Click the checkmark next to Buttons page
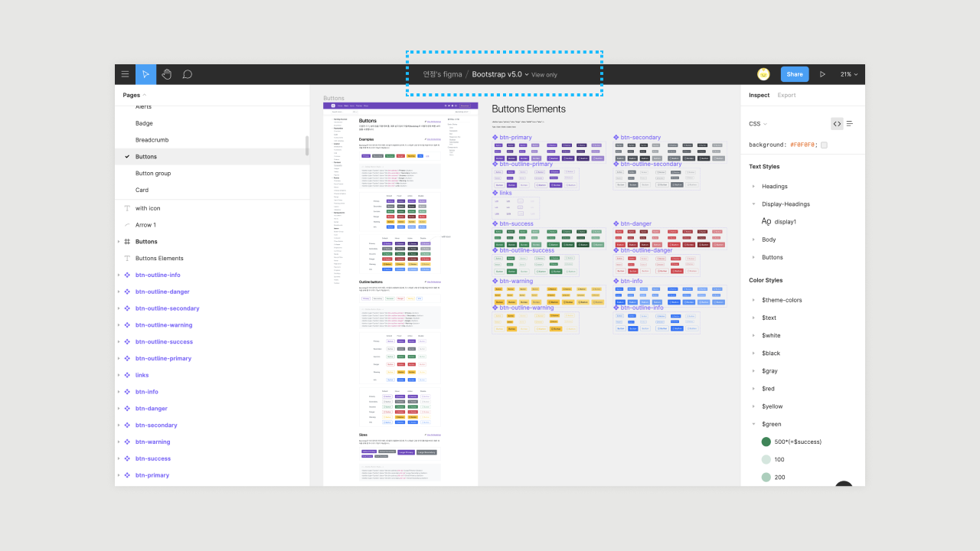The height and width of the screenshot is (551, 980). (x=127, y=157)
